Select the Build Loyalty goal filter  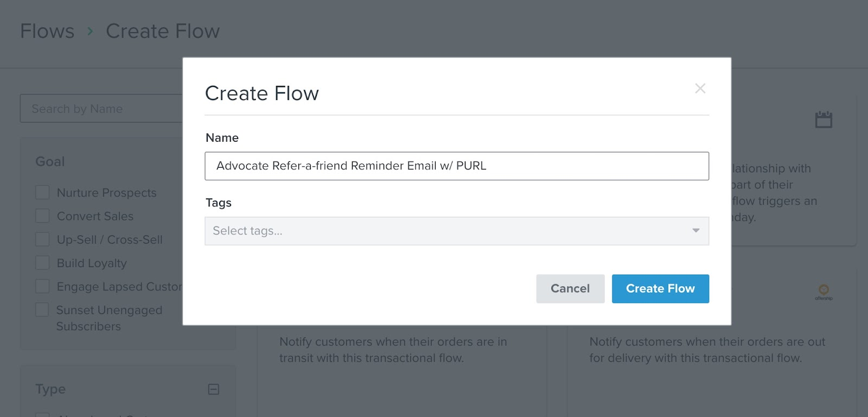click(x=42, y=263)
